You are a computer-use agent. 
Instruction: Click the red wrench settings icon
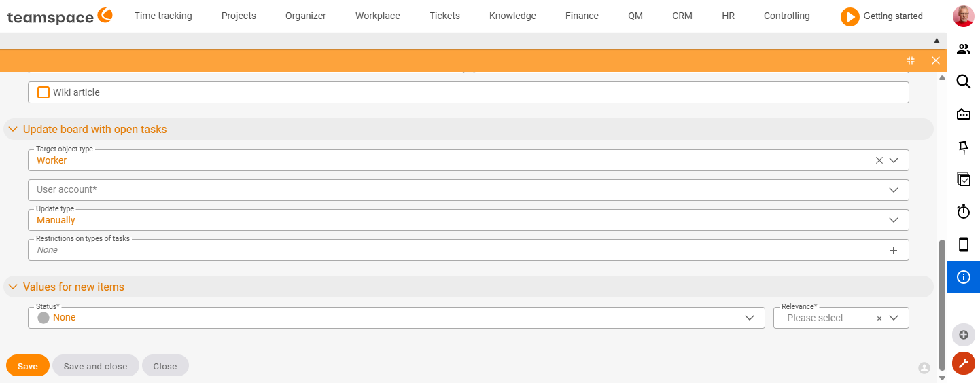tap(963, 363)
